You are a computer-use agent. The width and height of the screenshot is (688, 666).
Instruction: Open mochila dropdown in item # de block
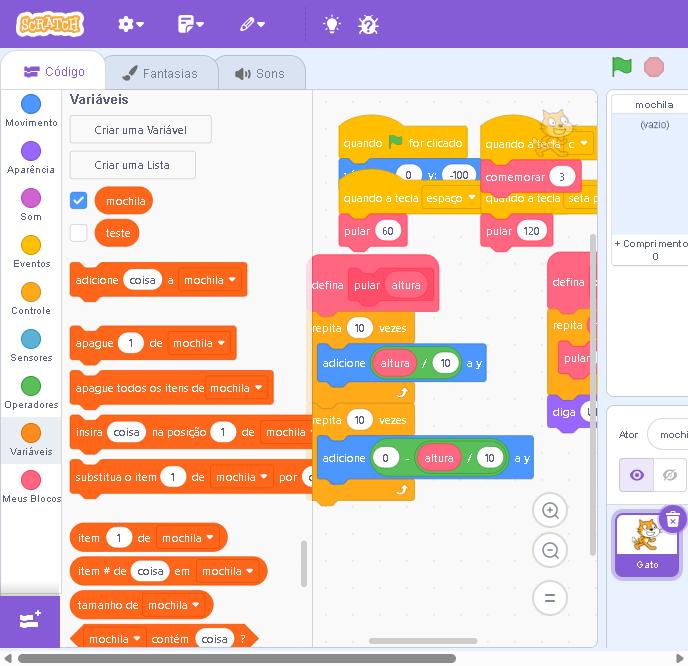tap(228, 571)
